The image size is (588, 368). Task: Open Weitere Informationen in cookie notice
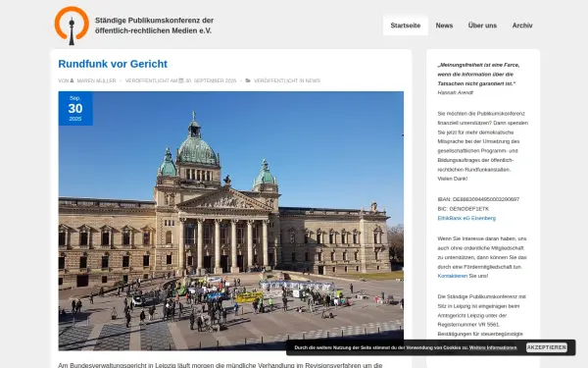[x=493, y=347]
